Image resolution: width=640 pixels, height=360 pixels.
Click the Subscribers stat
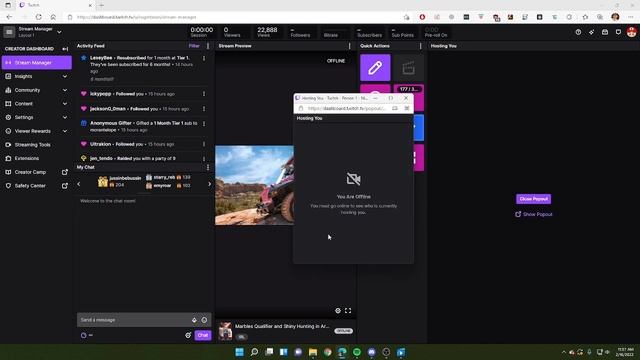pos(369,32)
